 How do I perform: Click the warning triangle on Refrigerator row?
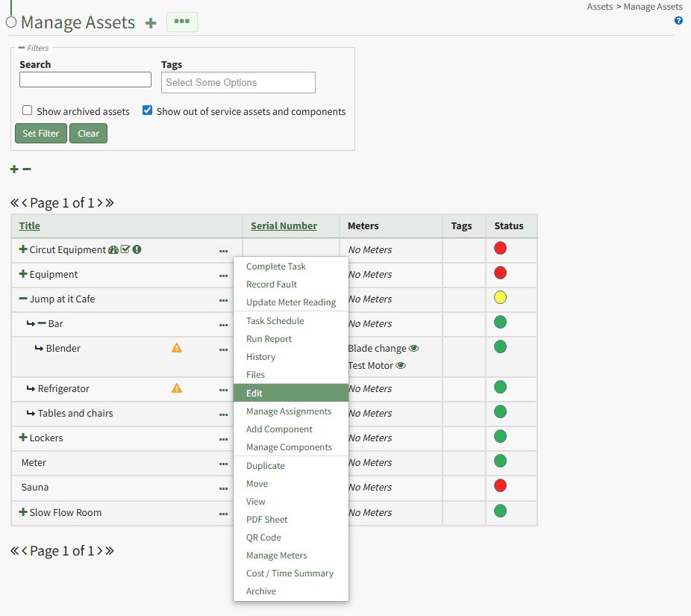pyautogui.click(x=177, y=388)
